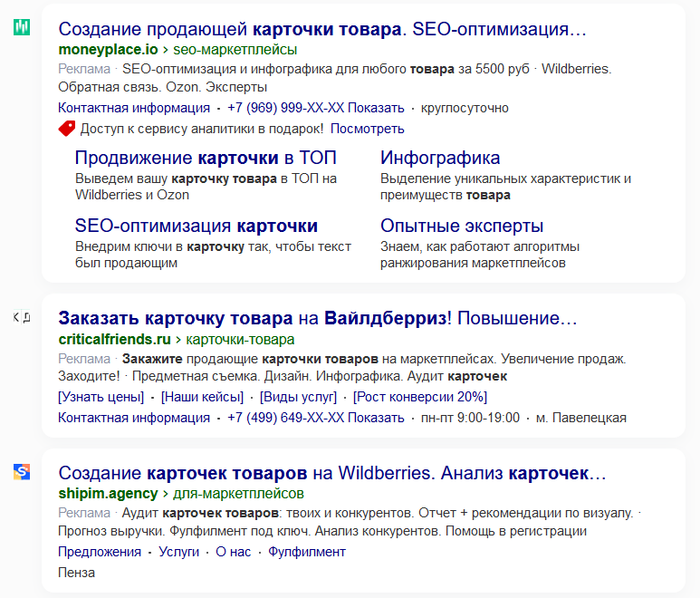Open the 'Опытные эксперты' sitelink

tap(462, 226)
